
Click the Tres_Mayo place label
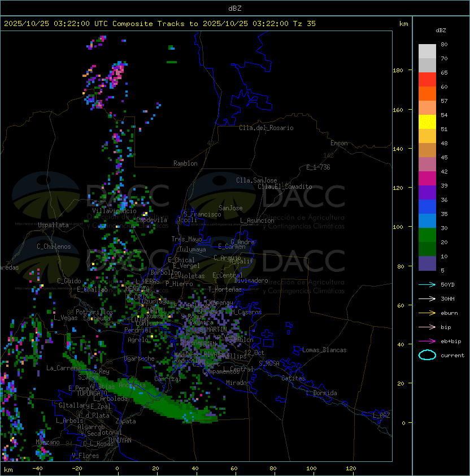[x=186, y=239]
